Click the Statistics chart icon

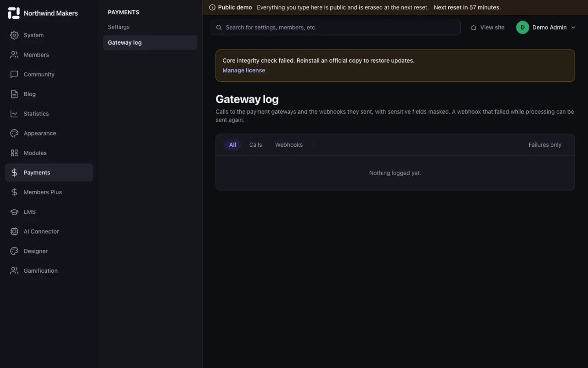(14, 114)
